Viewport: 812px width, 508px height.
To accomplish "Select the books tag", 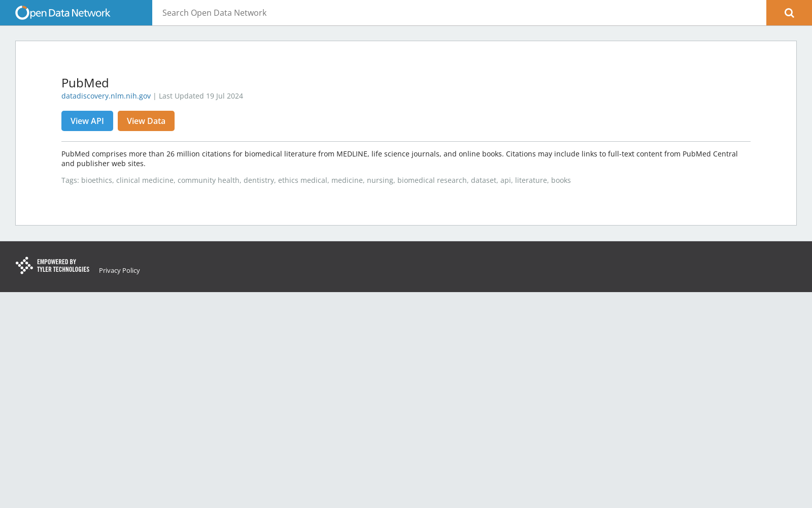I will click(x=561, y=180).
